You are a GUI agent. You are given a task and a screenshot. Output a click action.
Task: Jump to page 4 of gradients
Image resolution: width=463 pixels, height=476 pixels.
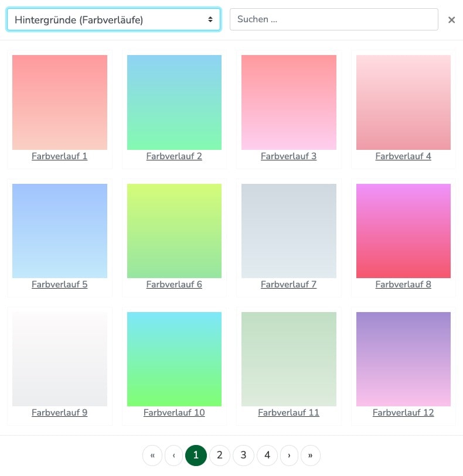pos(267,455)
